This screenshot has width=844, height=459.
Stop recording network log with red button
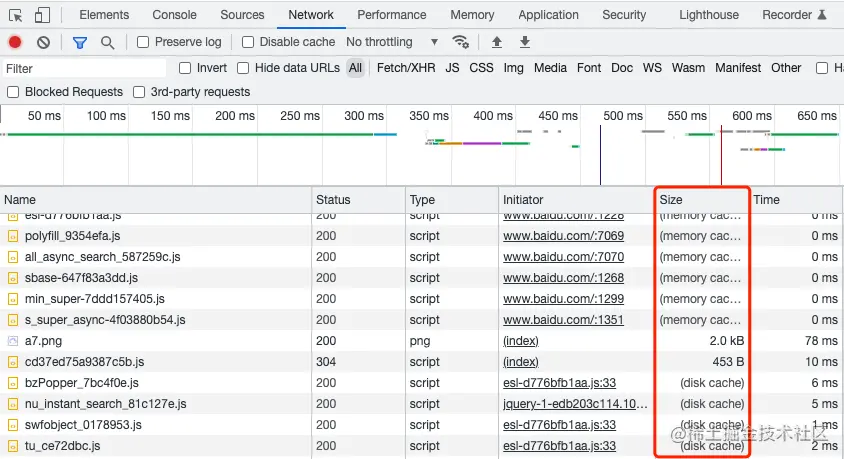15,42
